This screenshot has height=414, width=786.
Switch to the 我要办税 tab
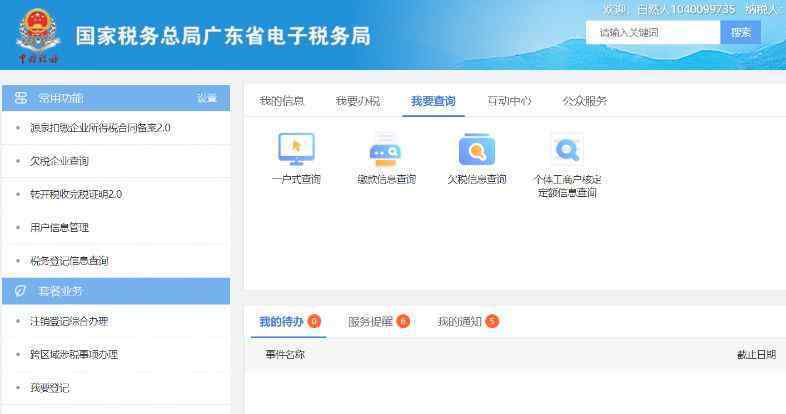357,101
